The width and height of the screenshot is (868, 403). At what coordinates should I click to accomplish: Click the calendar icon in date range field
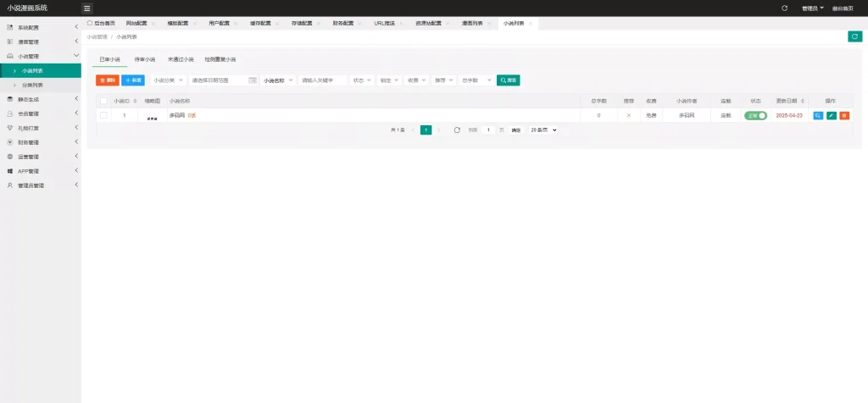pos(253,80)
